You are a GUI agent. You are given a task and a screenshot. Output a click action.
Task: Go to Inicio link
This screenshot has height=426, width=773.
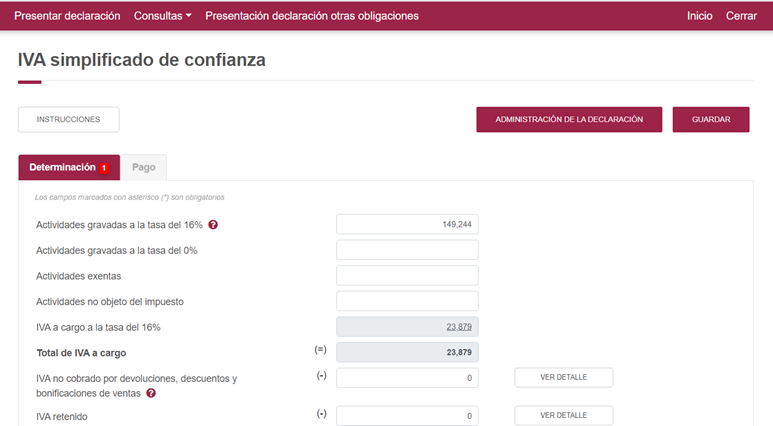point(700,16)
